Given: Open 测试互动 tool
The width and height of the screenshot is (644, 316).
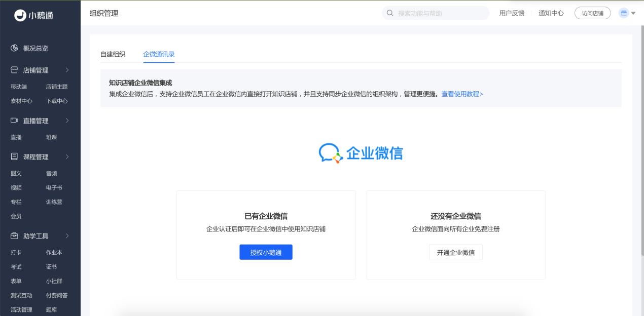Looking at the screenshot, I should (21, 295).
